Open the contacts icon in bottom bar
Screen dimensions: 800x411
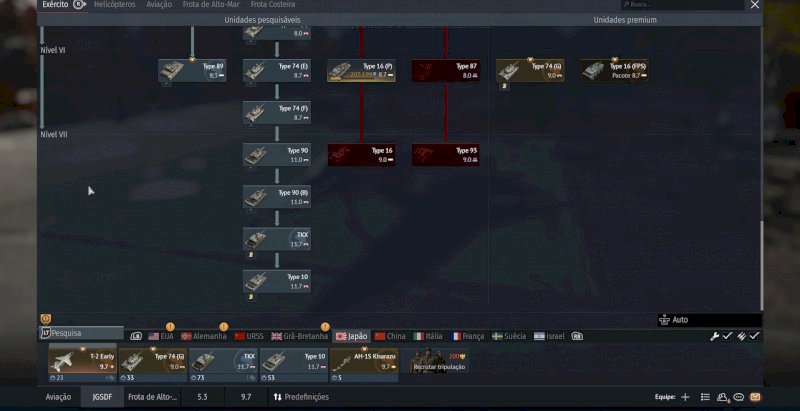[722, 397]
